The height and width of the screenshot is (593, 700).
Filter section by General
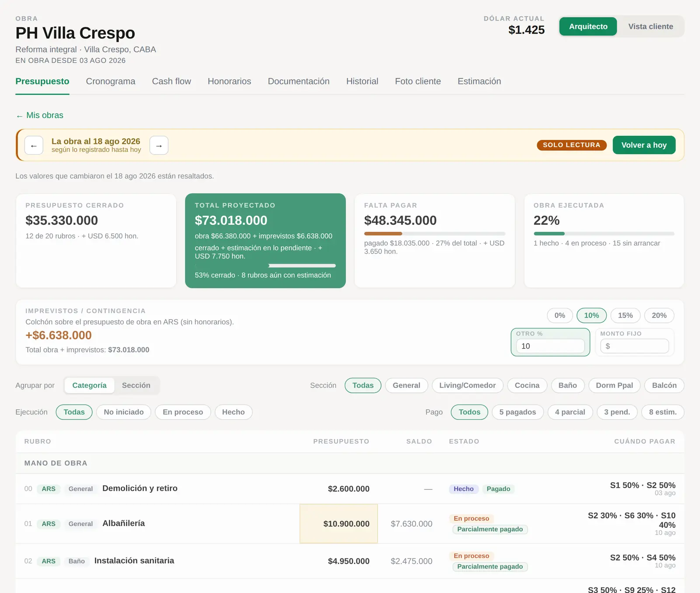click(406, 385)
